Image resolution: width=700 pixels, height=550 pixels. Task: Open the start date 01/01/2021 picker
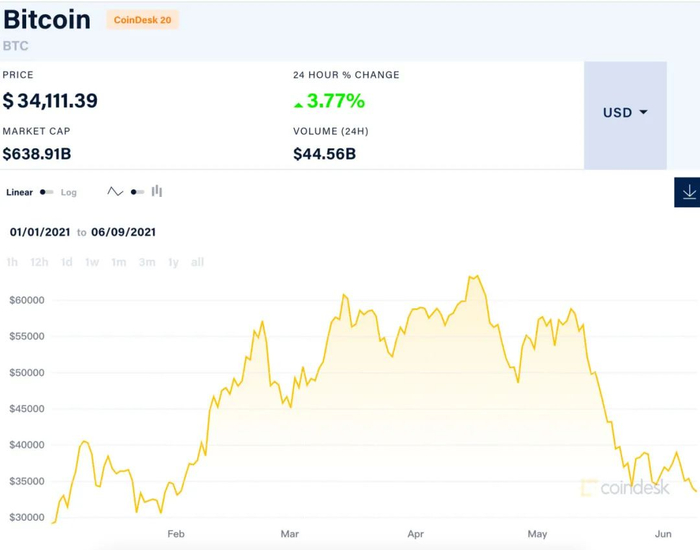click(x=40, y=232)
